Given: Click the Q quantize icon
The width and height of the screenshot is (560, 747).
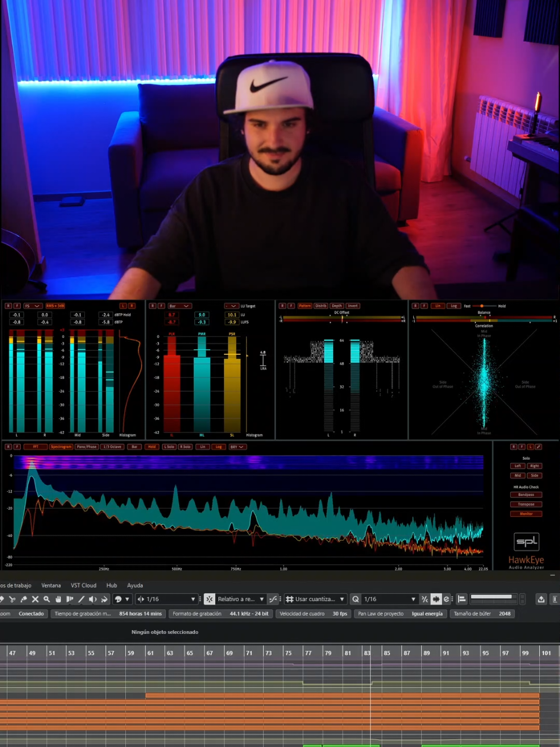Looking at the screenshot, I should coord(355,599).
